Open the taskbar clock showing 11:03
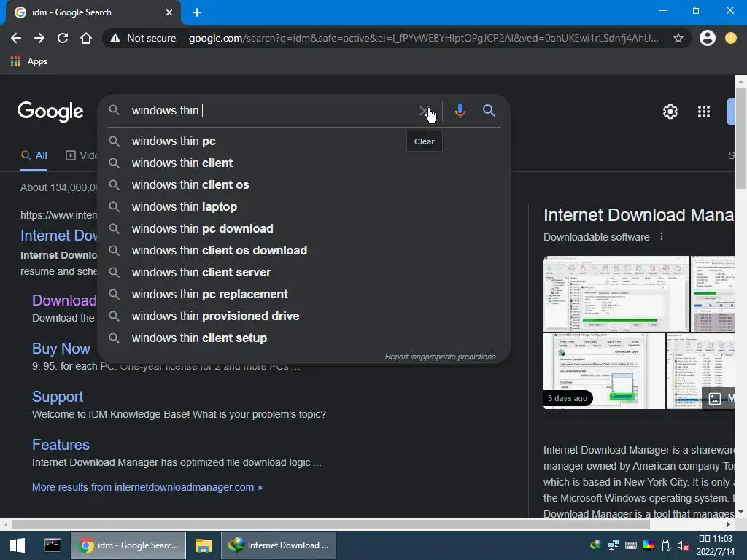Screen dimensions: 747x560 coord(715,545)
